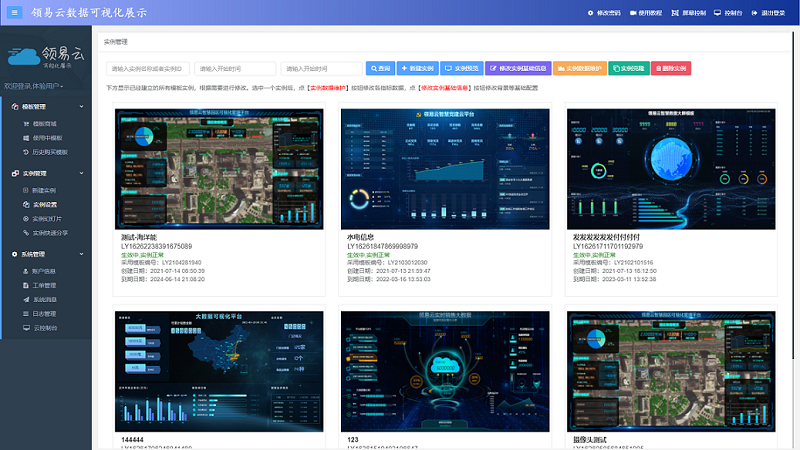Select the 测试-海洋能 instance thumbnail
This screenshot has height=450, width=800.
[x=219, y=169]
